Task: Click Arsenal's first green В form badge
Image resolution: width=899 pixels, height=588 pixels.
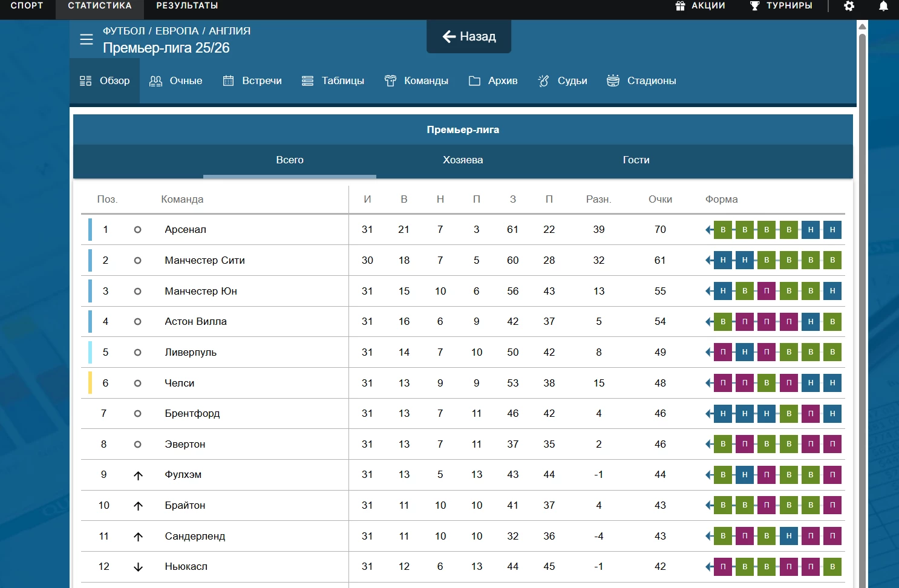Action: click(x=723, y=230)
